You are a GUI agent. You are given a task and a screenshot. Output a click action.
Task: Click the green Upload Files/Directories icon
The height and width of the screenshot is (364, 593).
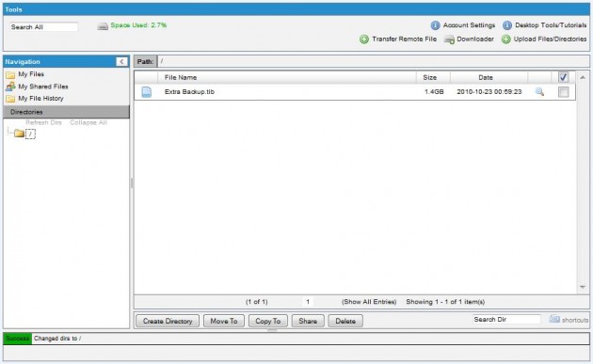(x=506, y=39)
